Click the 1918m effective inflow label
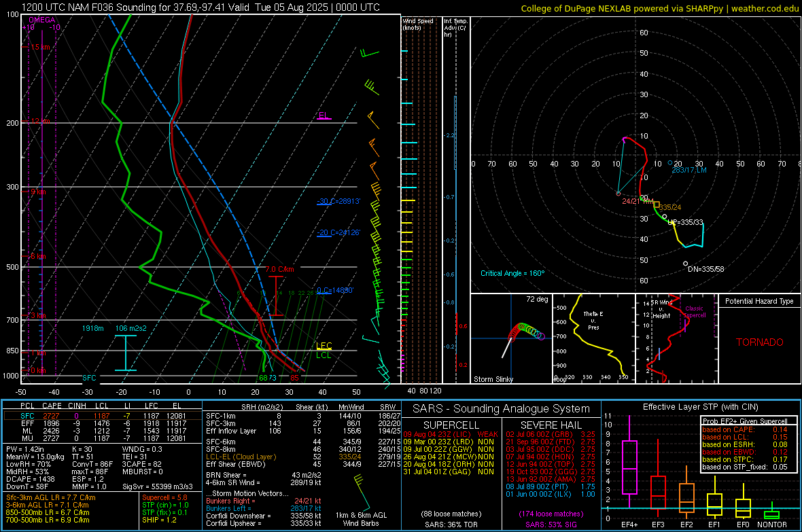 click(92, 328)
